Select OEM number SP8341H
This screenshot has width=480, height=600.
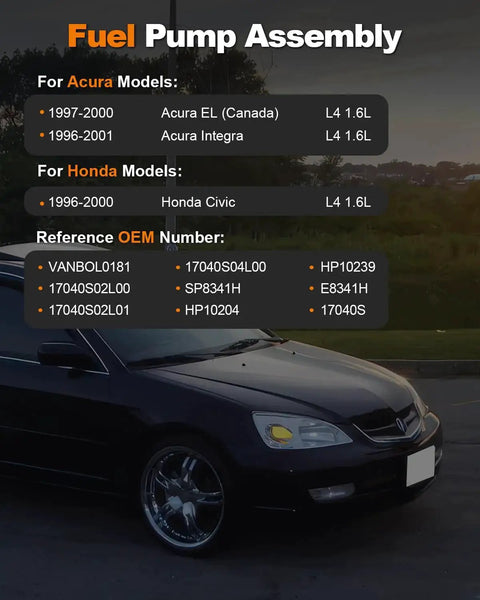(213, 289)
